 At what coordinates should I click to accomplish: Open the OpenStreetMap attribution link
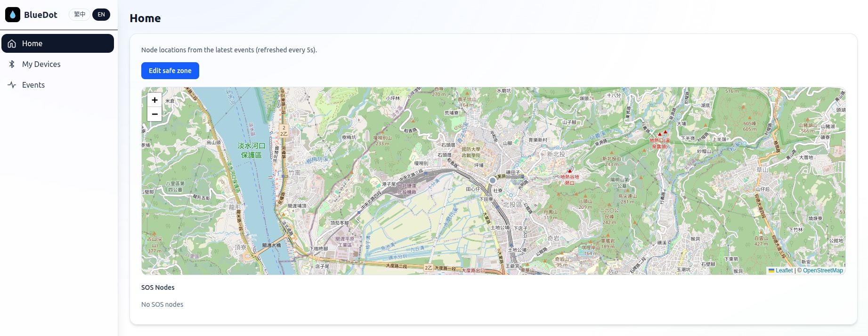point(823,270)
